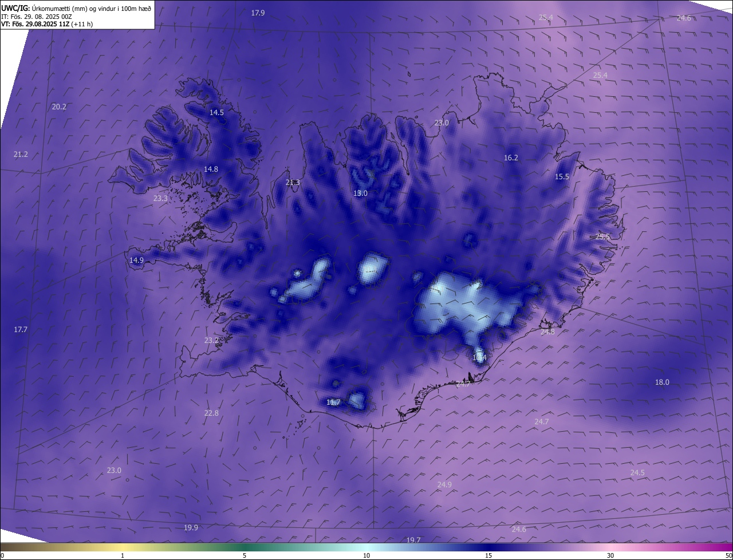Screen dimensions: 733x560
Task: Click the 17.9 value on the map
Action: 258,13
